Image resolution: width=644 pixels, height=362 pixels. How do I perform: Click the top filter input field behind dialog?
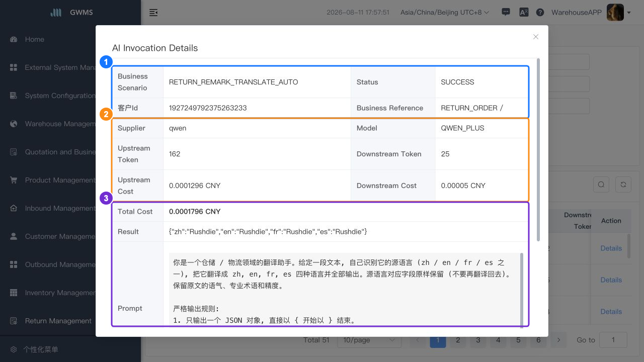point(569,62)
